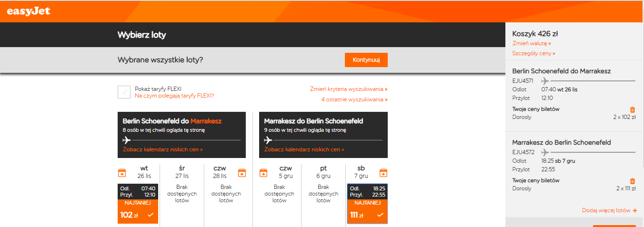Click the easyJet logo
The image size is (644, 227).
point(29,11)
